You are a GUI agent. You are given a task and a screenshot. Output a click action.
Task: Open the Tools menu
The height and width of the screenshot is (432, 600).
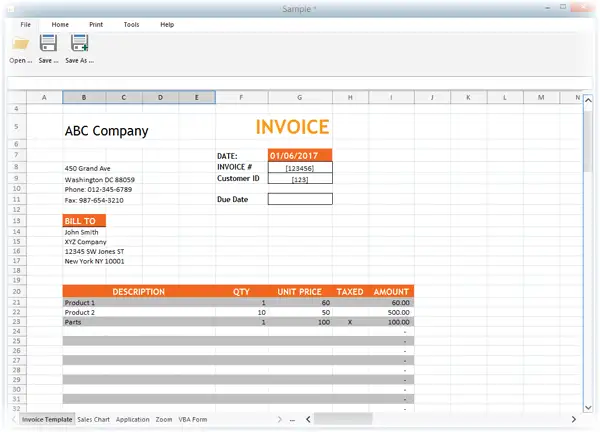click(x=131, y=24)
